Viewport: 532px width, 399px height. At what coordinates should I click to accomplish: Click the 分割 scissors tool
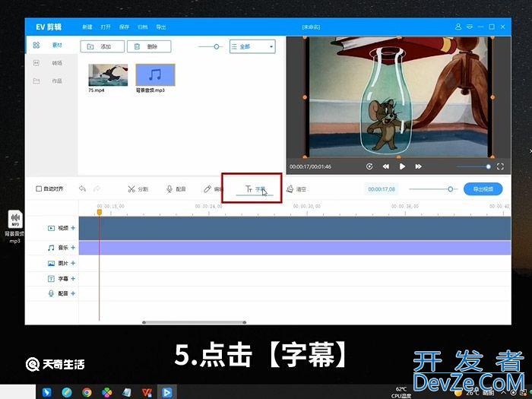[x=138, y=189]
